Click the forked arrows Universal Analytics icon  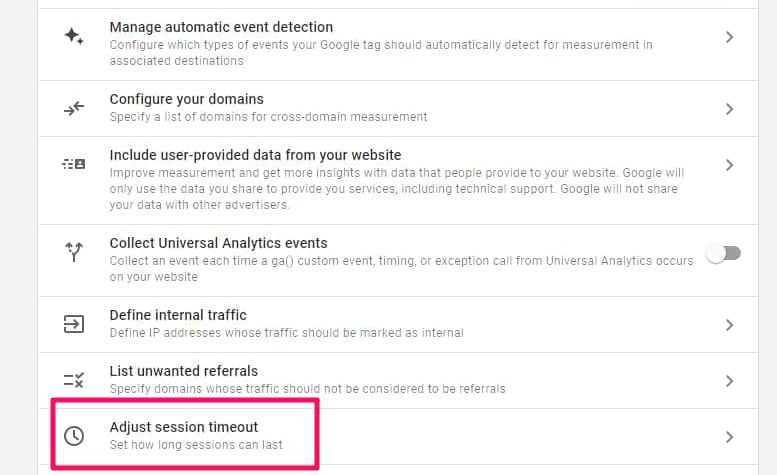(x=74, y=252)
